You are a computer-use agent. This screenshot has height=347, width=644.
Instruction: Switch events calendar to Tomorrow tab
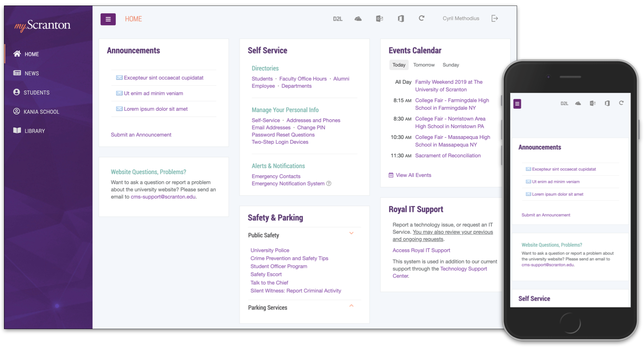(x=423, y=65)
